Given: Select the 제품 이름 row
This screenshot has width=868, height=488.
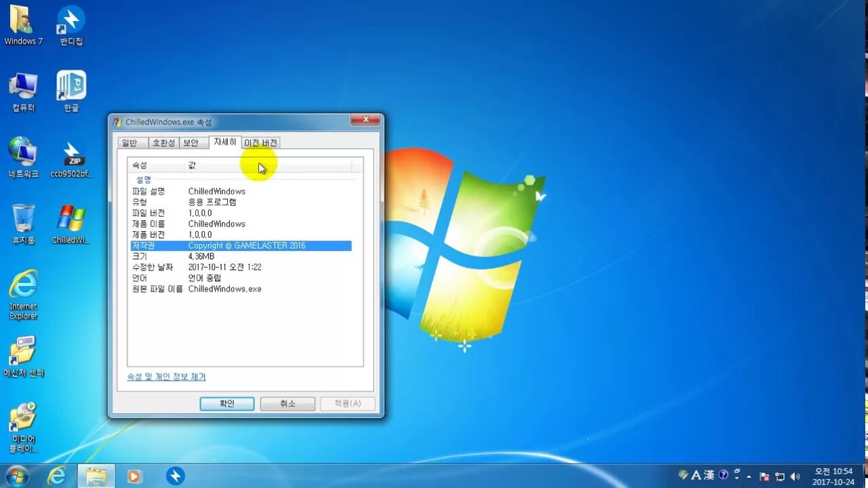Looking at the screenshot, I should pos(241,224).
